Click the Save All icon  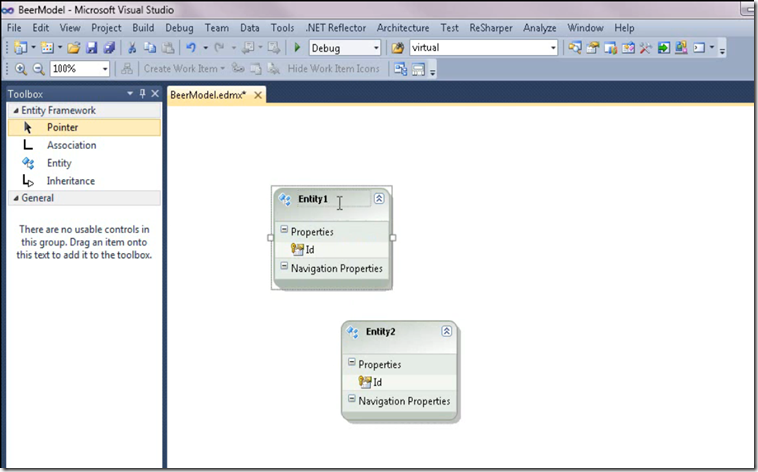109,48
